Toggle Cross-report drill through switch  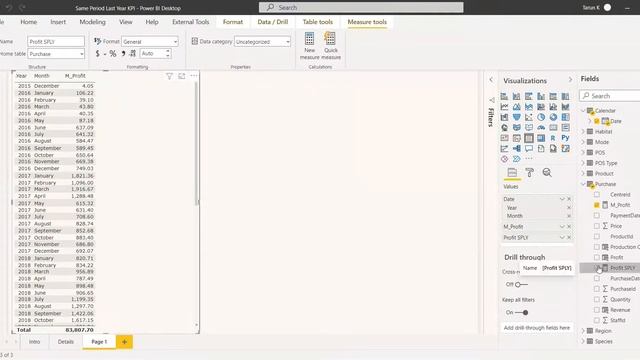pyautogui.click(x=521, y=284)
